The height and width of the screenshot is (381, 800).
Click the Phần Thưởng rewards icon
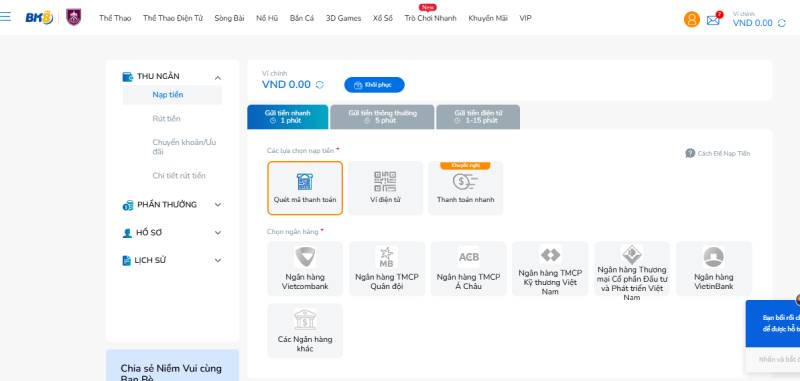(128, 205)
